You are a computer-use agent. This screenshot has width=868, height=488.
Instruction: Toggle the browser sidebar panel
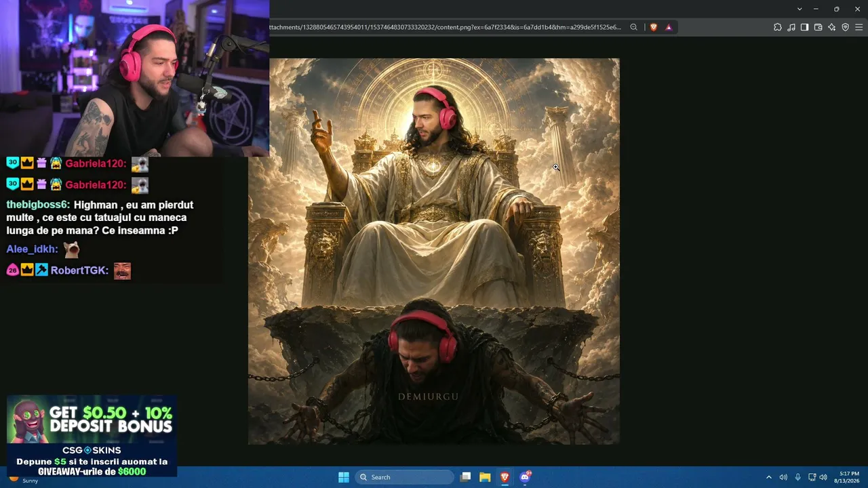(804, 27)
